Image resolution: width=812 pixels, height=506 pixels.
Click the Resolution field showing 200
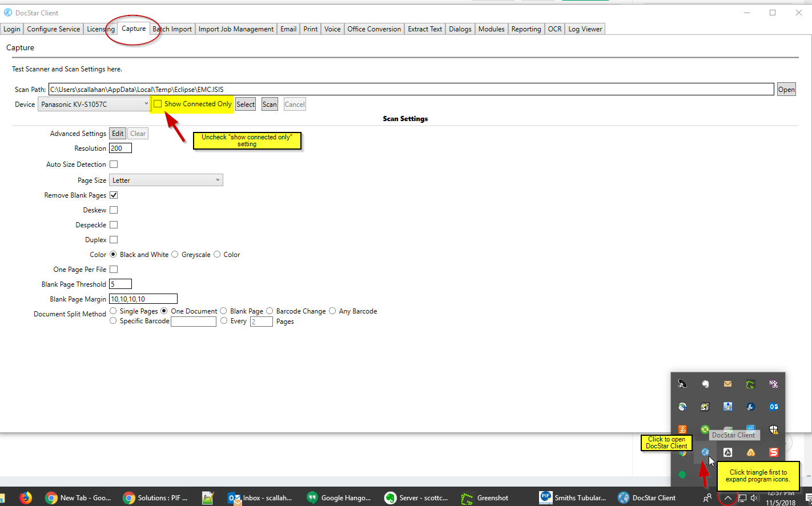coord(120,148)
